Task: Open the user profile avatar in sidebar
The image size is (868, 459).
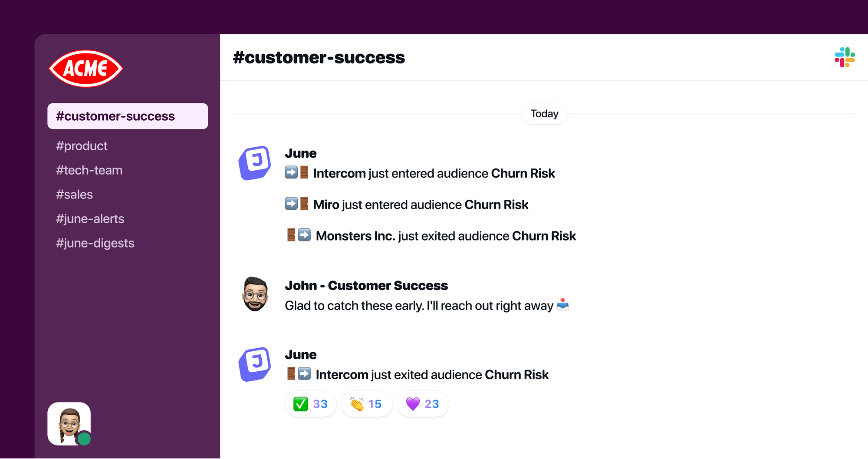Action: 69,424
